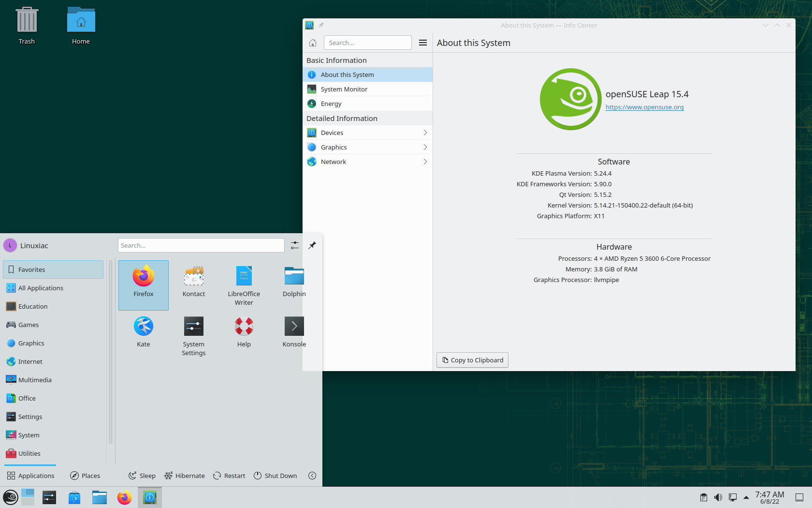The height and width of the screenshot is (508, 812).
Task: Click the Restart button
Action: (x=229, y=476)
